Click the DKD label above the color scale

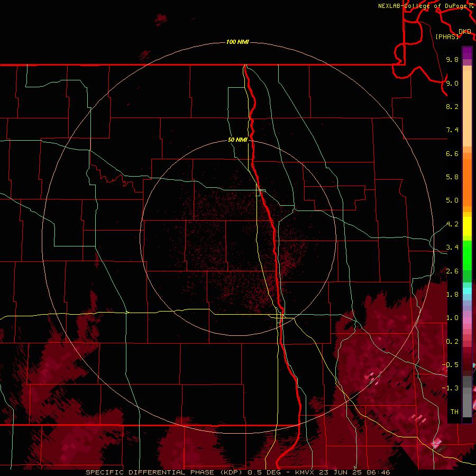click(465, 32)
